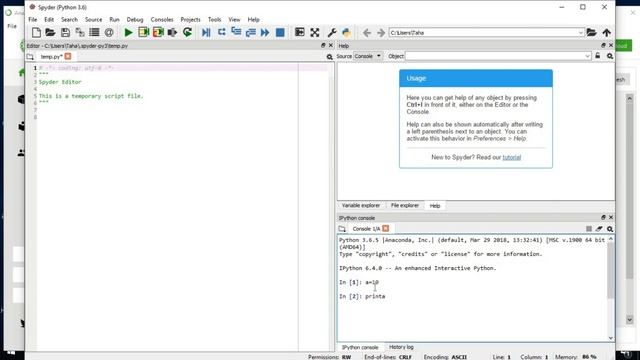Open the file list/outline icon

click(94, 32)
